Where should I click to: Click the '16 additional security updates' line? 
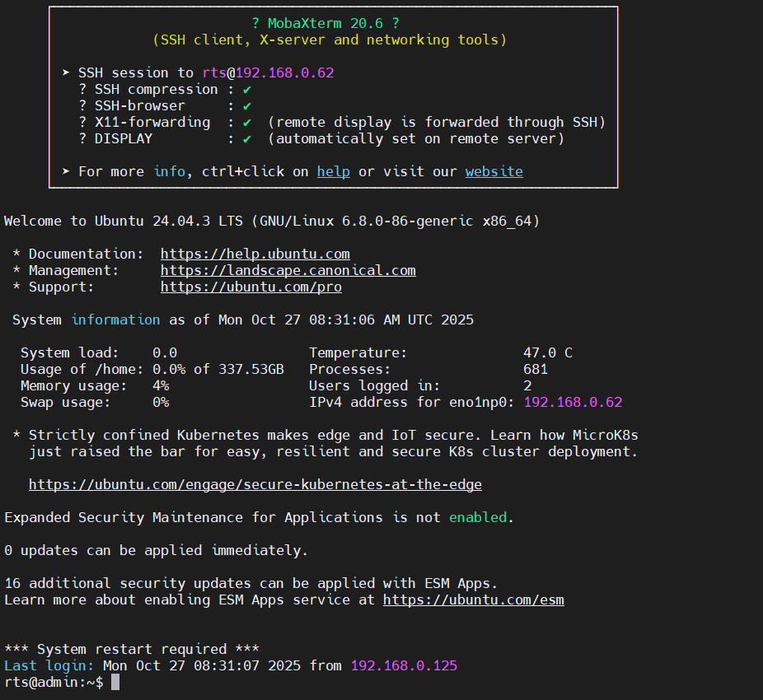[251, 583]
